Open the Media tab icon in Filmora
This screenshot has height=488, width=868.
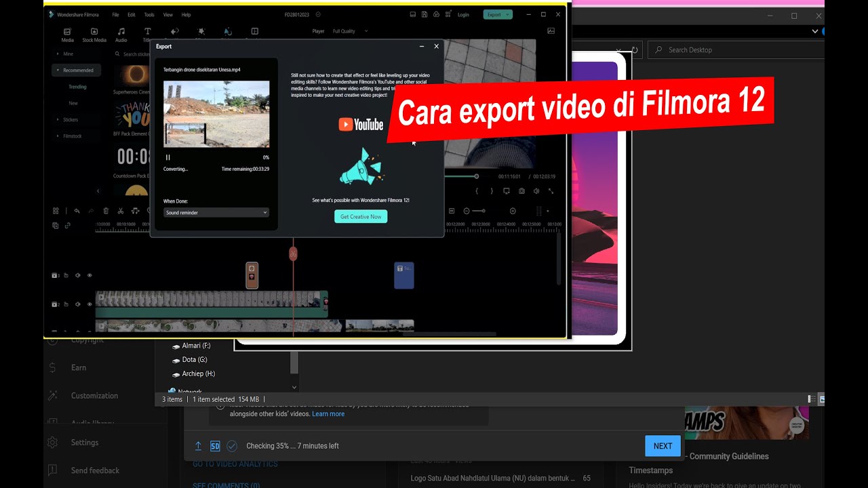click(67, 31)
